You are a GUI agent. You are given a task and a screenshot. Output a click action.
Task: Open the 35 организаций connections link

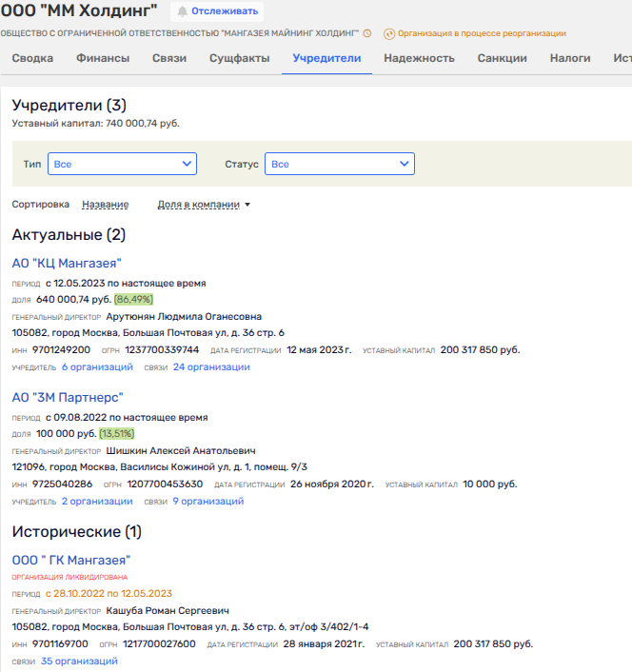coord(79,662)
